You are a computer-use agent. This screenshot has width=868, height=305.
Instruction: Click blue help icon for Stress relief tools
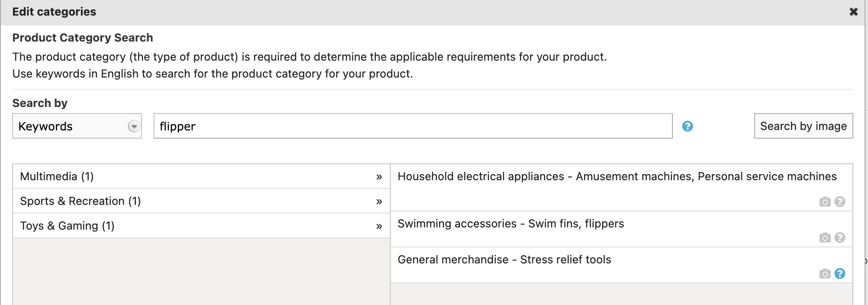[840, 273]
